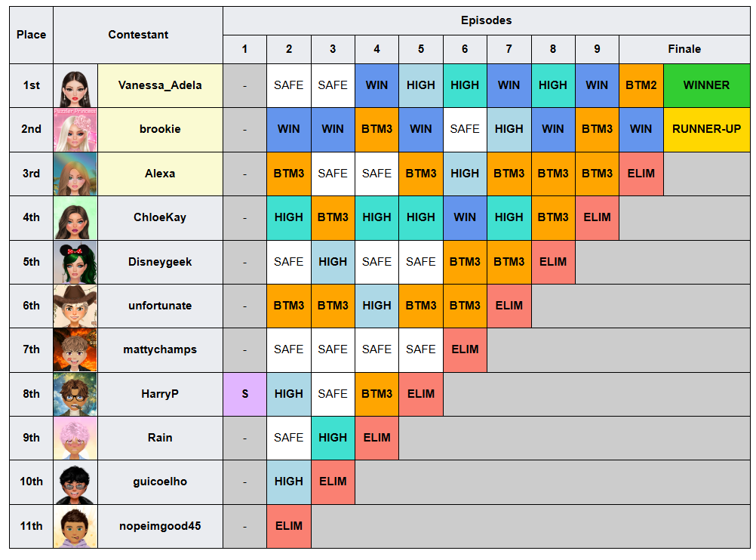This screenshot has height=560, width=756.
Task: Select the cowboy hat avatar of unfortunate
Action: point(75,306)
